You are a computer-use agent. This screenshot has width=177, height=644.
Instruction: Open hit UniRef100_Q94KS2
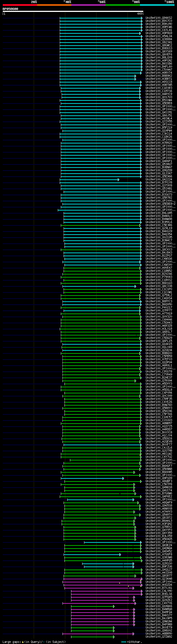[x=159, y=18]
